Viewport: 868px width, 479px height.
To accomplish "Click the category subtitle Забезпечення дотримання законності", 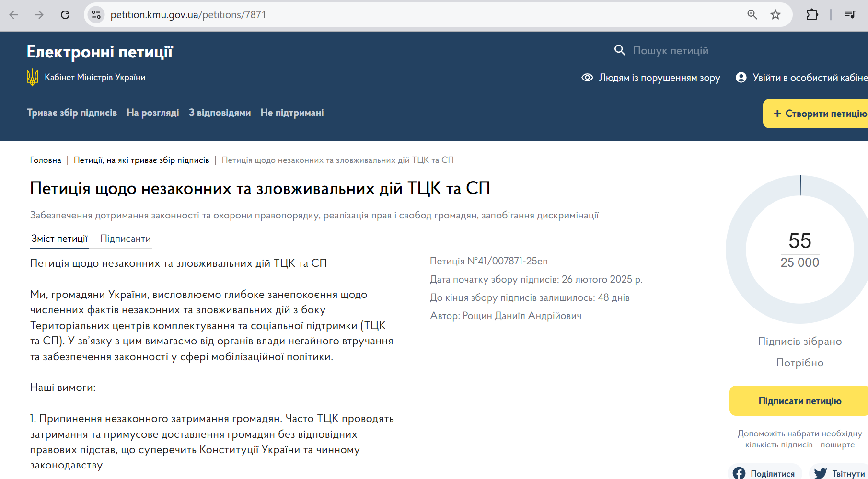I will tap(314, 216).
